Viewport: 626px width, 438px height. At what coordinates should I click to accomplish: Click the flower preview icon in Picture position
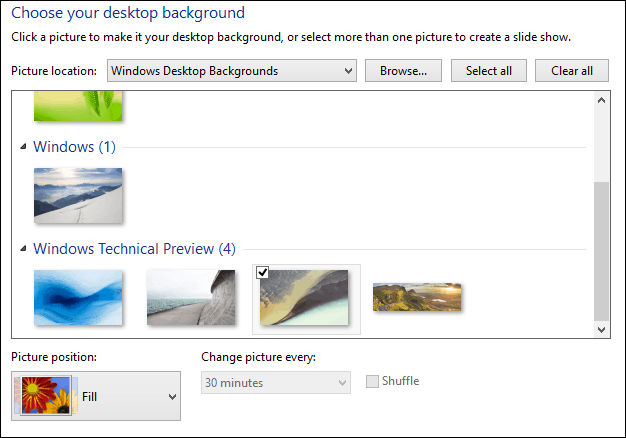(x=46, y=395)
